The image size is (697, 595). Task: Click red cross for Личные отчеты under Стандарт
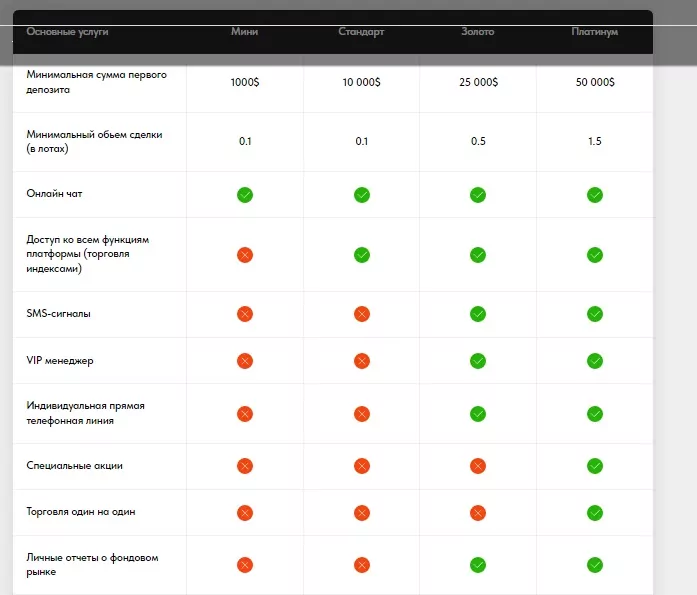(362, 565)
